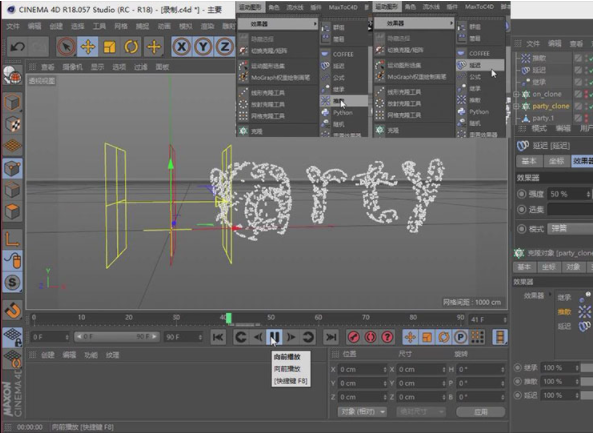Expand the party_clone object tree
The image size is (593, 433).
tap(516, 106)
